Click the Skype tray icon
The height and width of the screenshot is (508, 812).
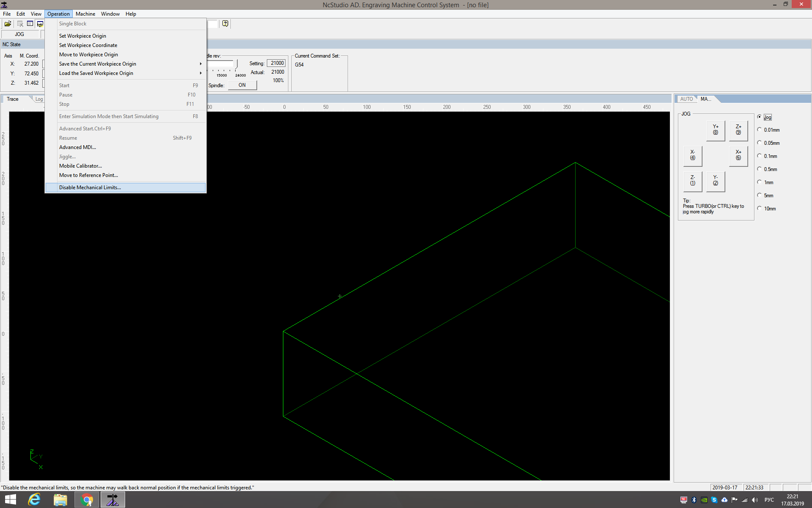pos(714,500)
